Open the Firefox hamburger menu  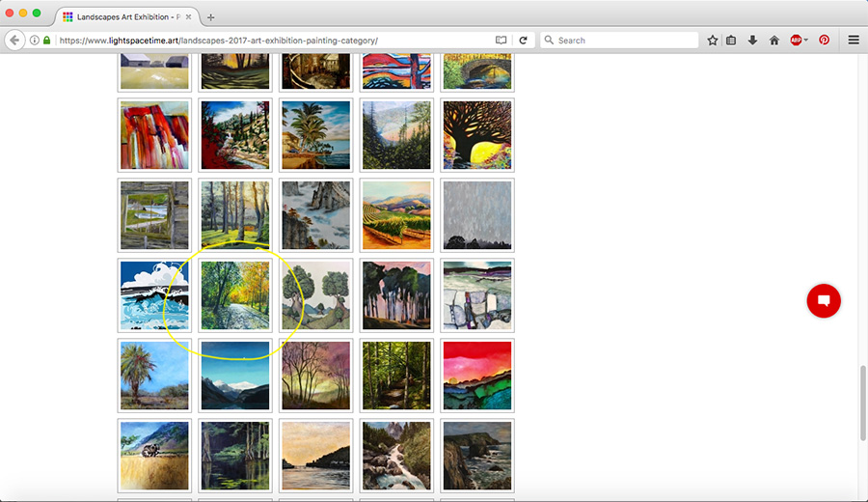pos(854,40)
